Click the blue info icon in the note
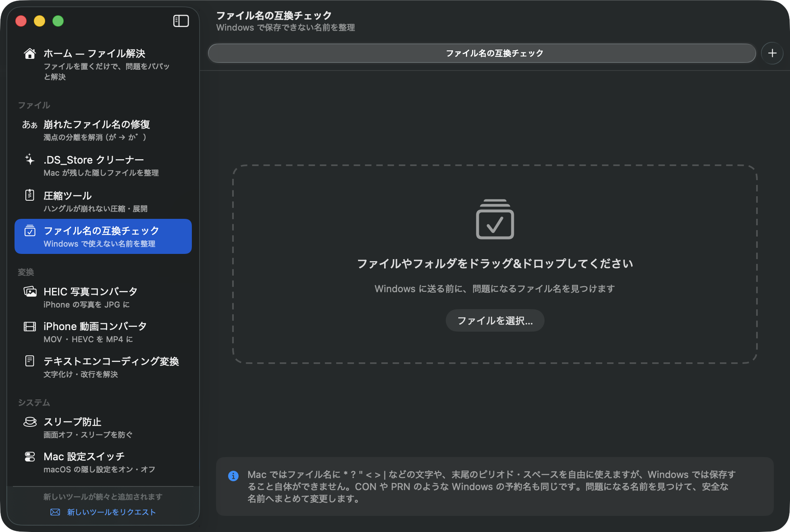Image resolution: width=790 pixels, height=532 pixels. pos(233,476)
